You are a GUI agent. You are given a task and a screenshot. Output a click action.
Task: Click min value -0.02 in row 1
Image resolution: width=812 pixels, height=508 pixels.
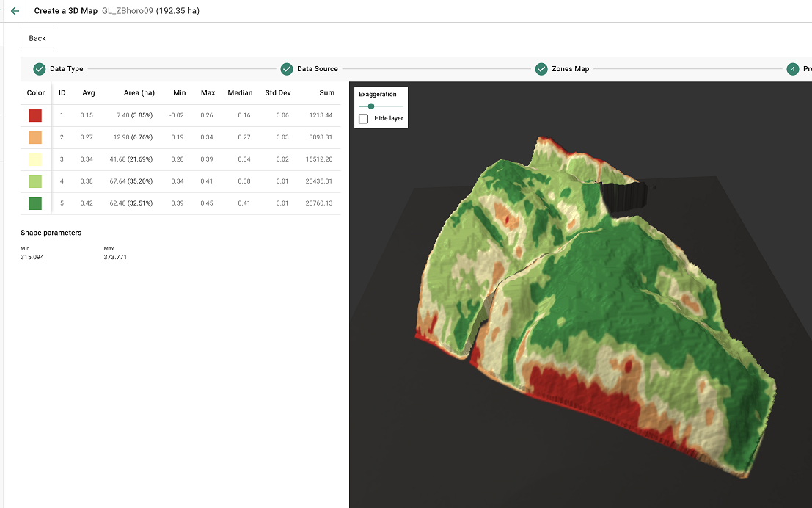tap(177, 115)
